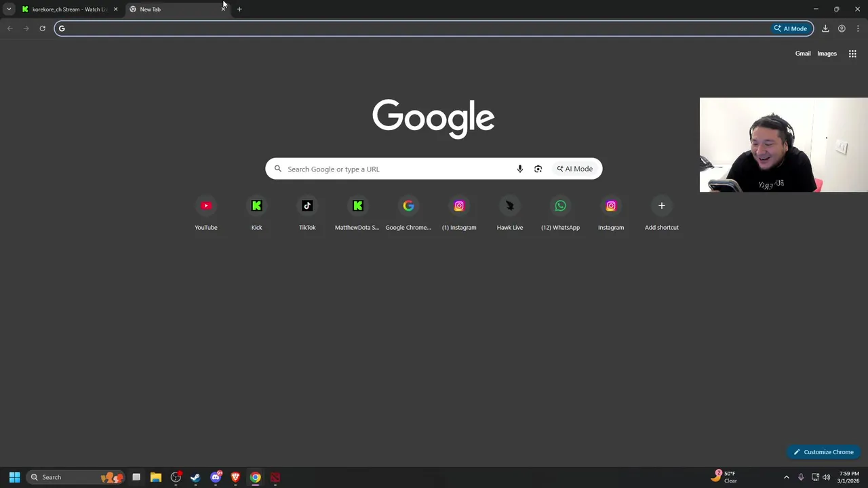Image resolution: width=868 pixels, height=488 pixels.
Task: Click the webcam overlay thumbnail
Action: coord(783,145)
